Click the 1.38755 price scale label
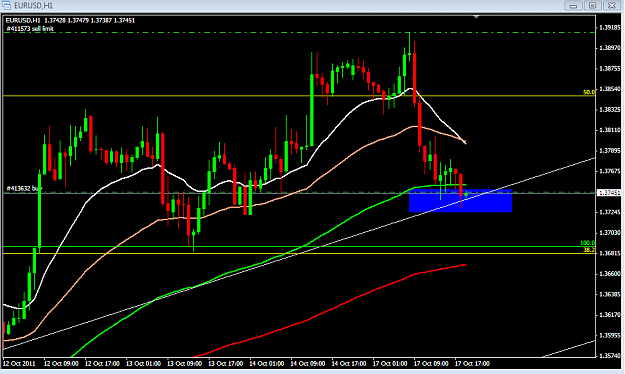The image size is (625, 374). click(610, 69)
